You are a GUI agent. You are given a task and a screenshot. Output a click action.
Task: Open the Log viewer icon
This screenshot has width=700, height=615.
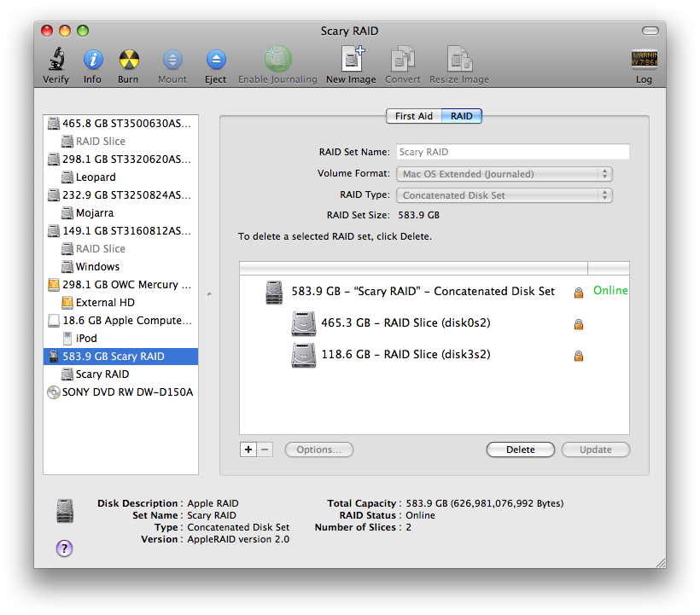[644, 59]
